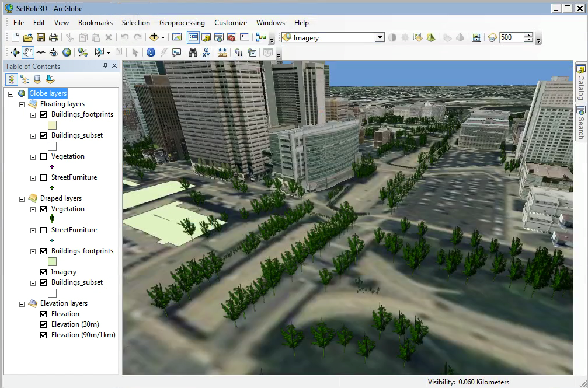Open the Imagery target layer dropdown

[380, 37]
